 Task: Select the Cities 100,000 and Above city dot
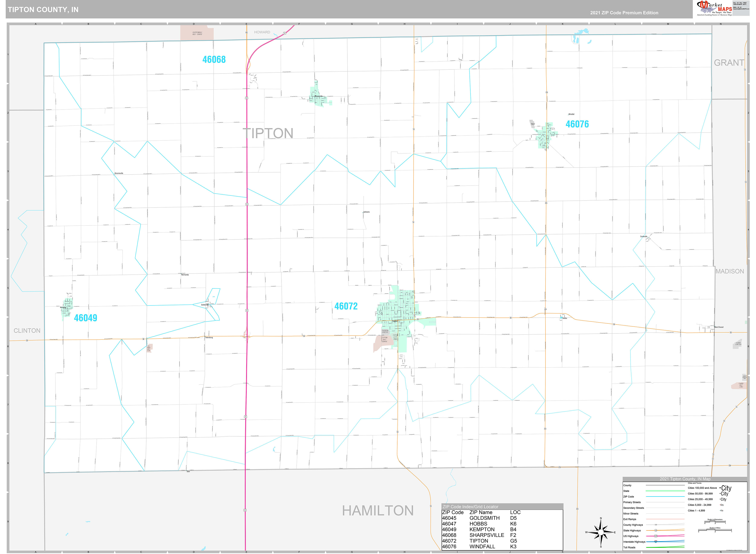pyautogui.click(x=720, y=488)
